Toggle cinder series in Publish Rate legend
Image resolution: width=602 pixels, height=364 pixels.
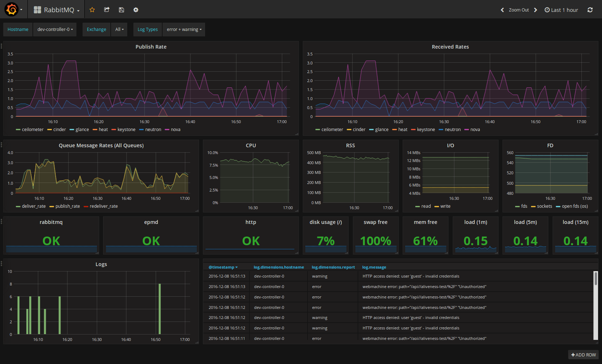[59, 130]
